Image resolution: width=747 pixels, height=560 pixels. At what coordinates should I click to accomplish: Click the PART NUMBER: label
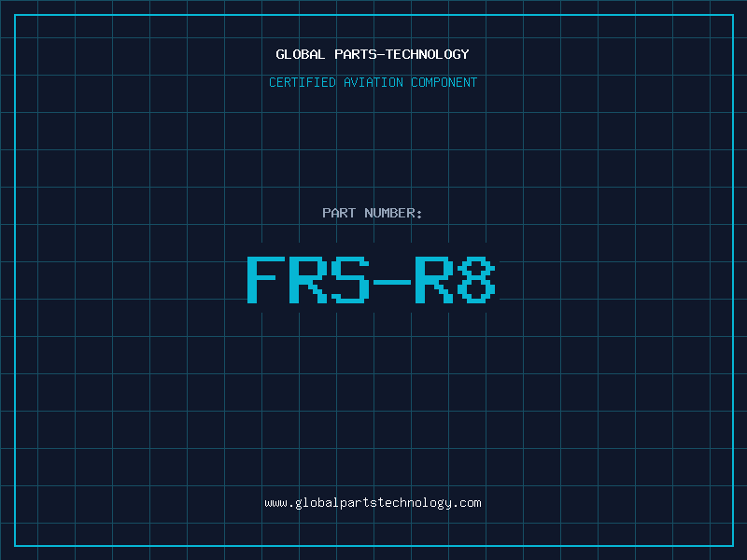click(373, 213)
